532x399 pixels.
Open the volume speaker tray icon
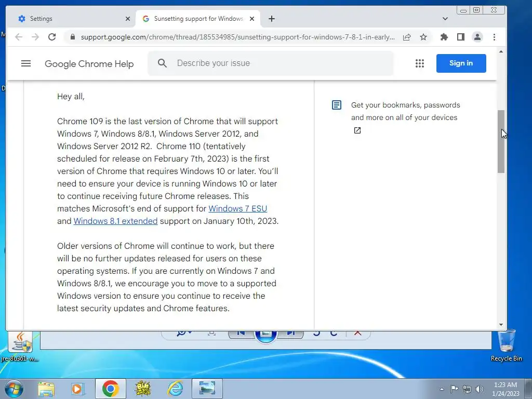480,389
